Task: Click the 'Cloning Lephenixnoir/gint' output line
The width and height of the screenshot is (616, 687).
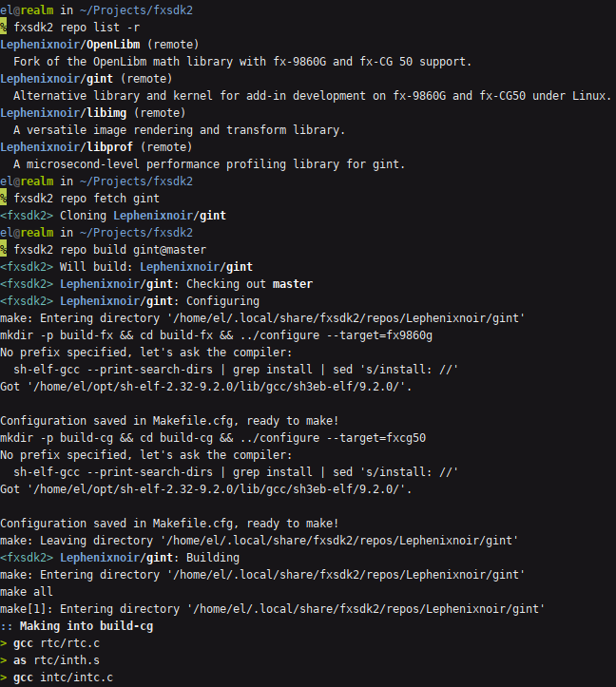Action: point(113,215)
